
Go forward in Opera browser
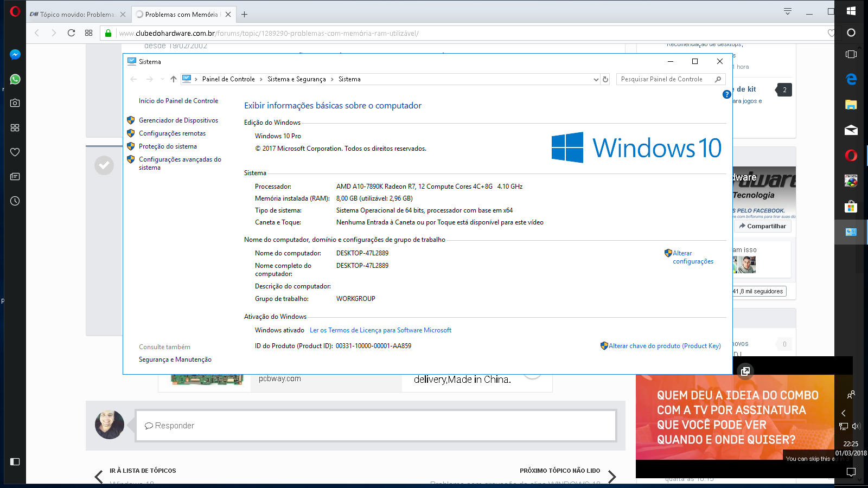54,33
